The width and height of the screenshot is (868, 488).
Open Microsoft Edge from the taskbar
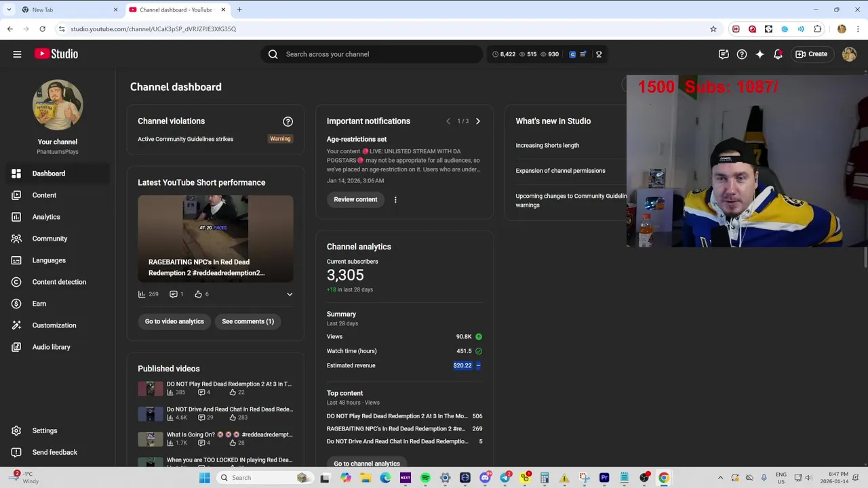pos(385,478)
